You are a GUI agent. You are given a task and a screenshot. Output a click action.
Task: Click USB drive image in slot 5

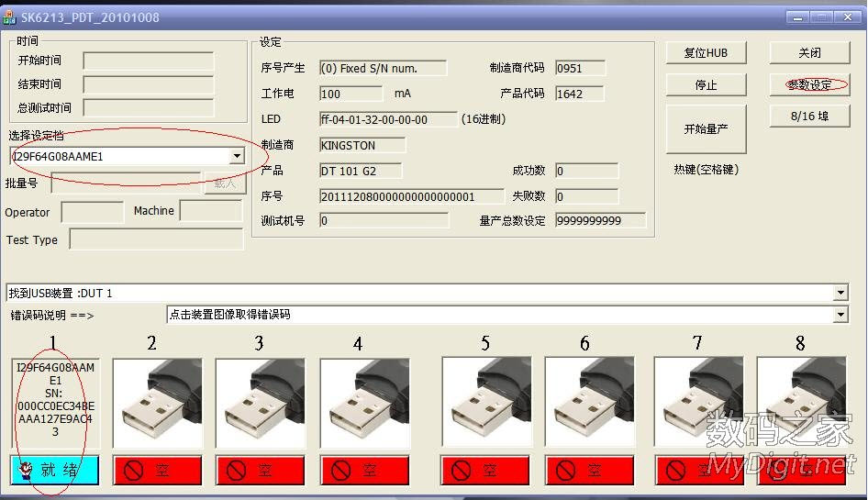coord(486,403)
